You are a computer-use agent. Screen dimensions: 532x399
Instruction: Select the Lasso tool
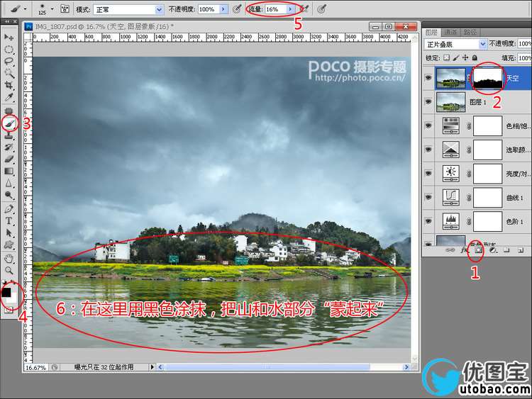click(9, 62)
